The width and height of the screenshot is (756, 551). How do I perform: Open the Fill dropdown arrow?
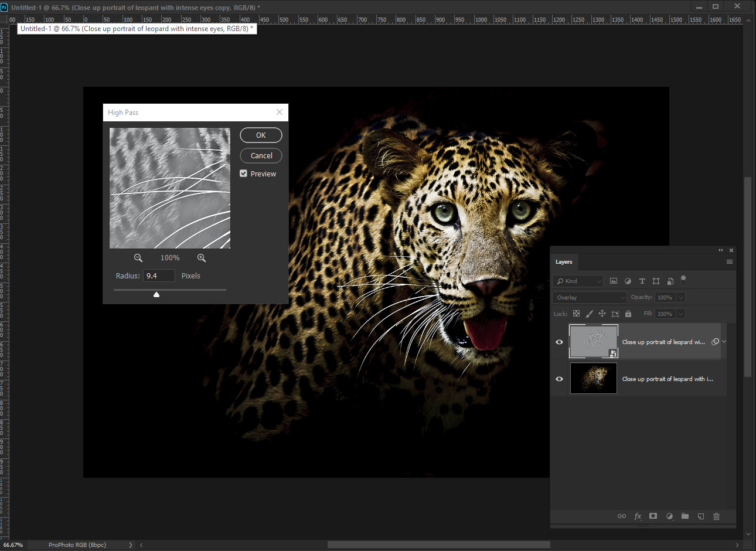[681, 314]
